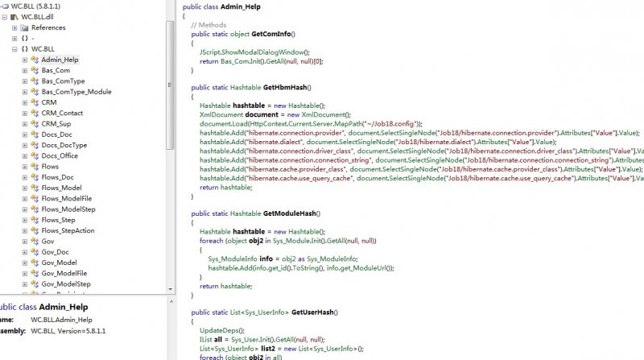
Task: Click the Flows class icon
Action: pos(35,167)
